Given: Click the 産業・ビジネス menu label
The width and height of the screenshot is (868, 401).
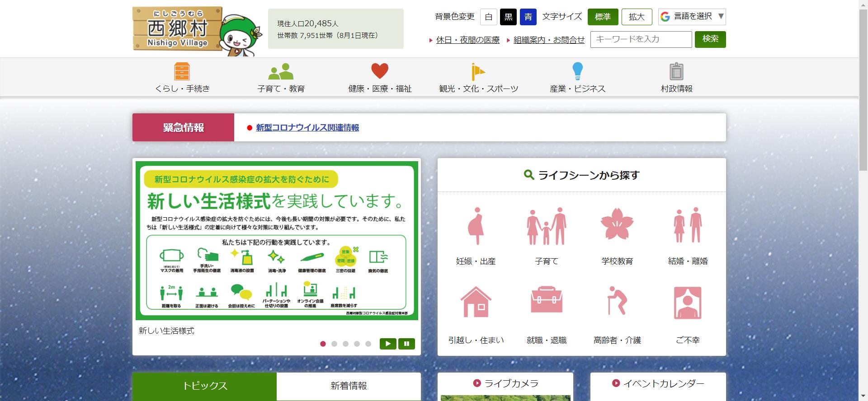Looking at the screenshot, I should point(577,89).
